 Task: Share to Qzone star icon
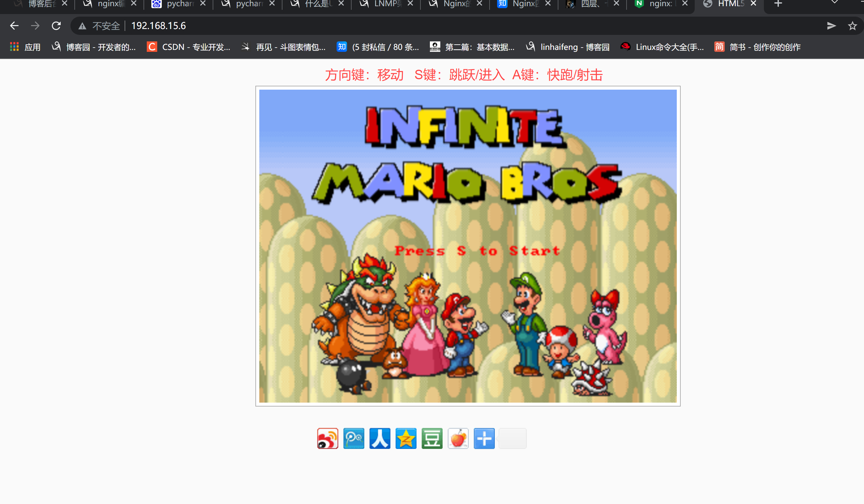click(x=406, y=438)
